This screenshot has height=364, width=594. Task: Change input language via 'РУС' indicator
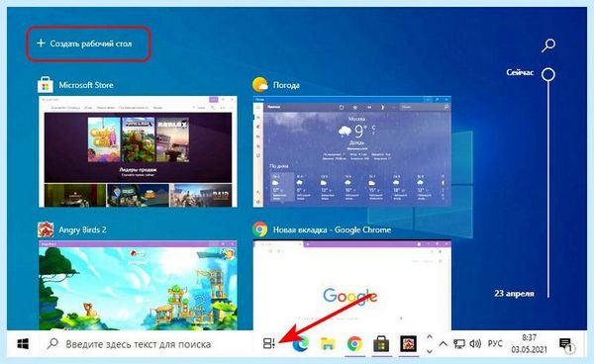495,343
